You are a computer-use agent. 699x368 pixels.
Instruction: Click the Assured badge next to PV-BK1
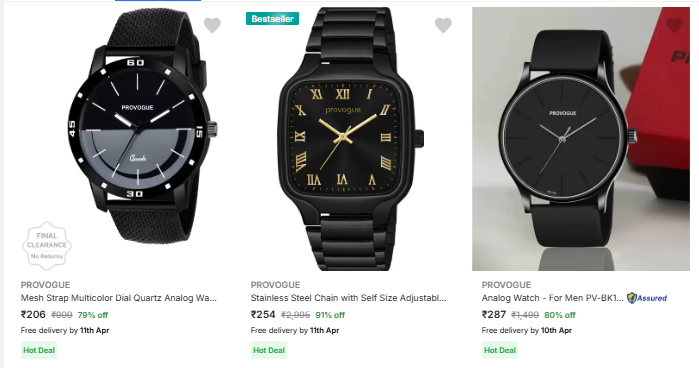[647, 298]
